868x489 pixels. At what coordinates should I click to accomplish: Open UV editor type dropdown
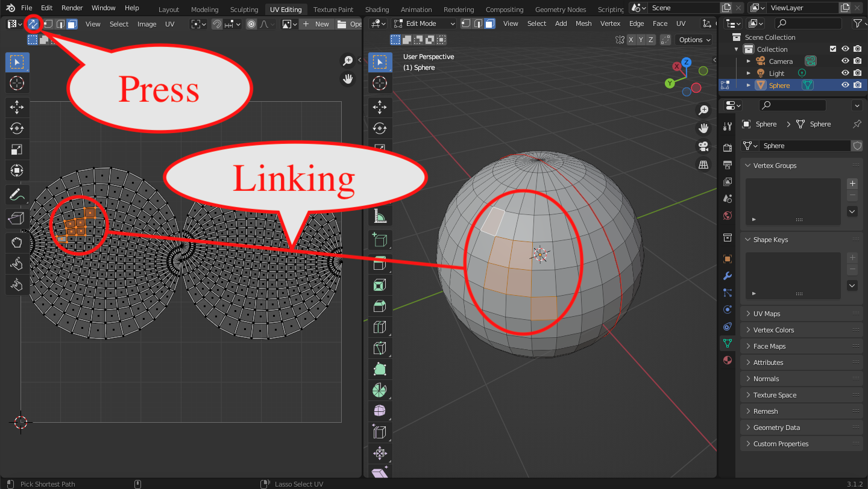point(14,24)
